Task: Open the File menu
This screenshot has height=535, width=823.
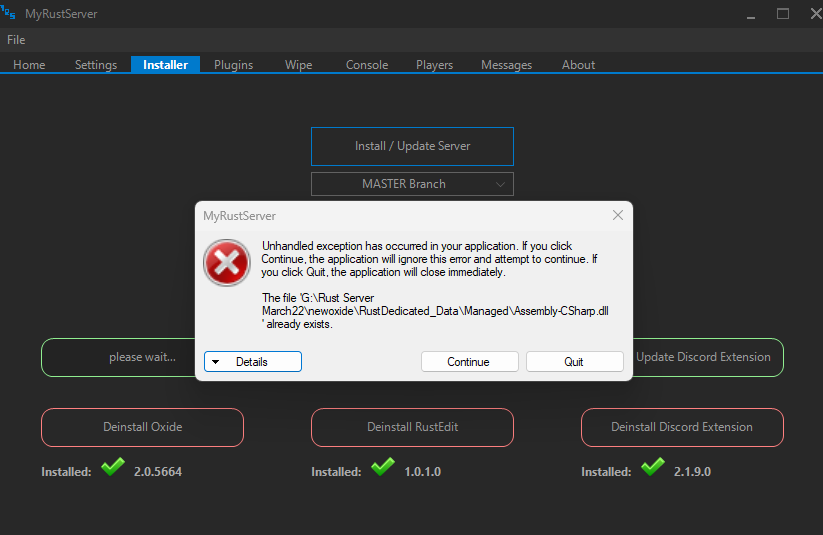Action: (16, 40)
